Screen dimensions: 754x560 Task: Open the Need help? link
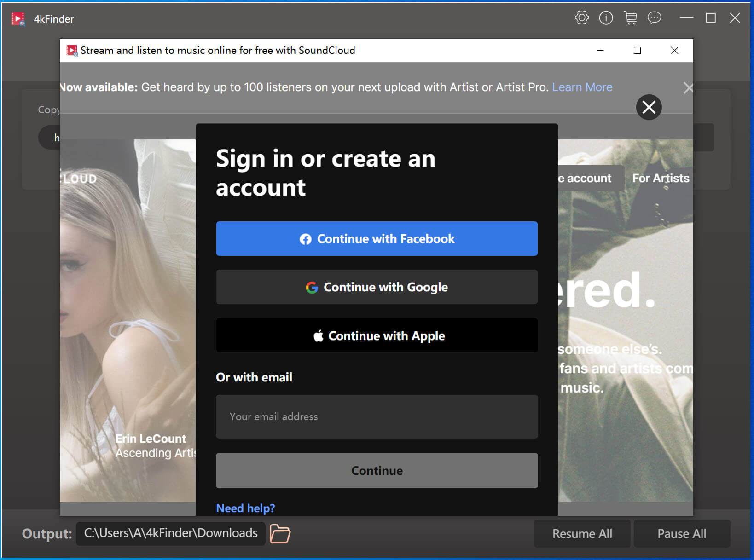tap(245, 508)
